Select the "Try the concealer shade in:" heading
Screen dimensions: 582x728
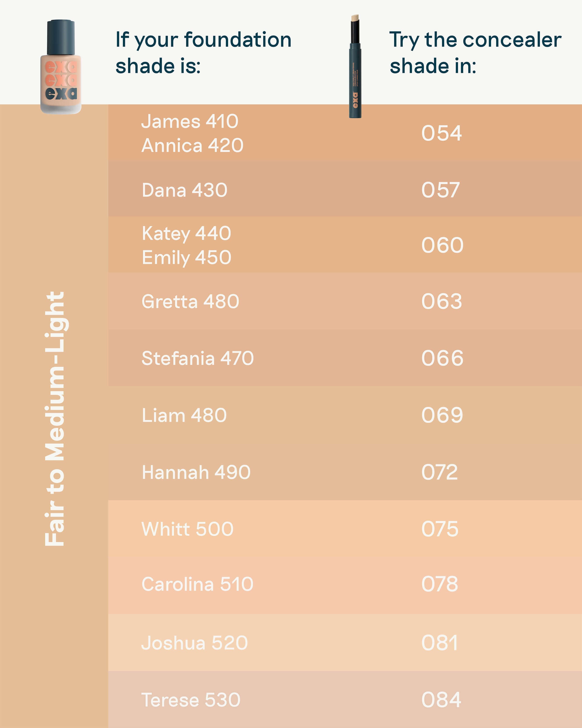coord(475,53)
